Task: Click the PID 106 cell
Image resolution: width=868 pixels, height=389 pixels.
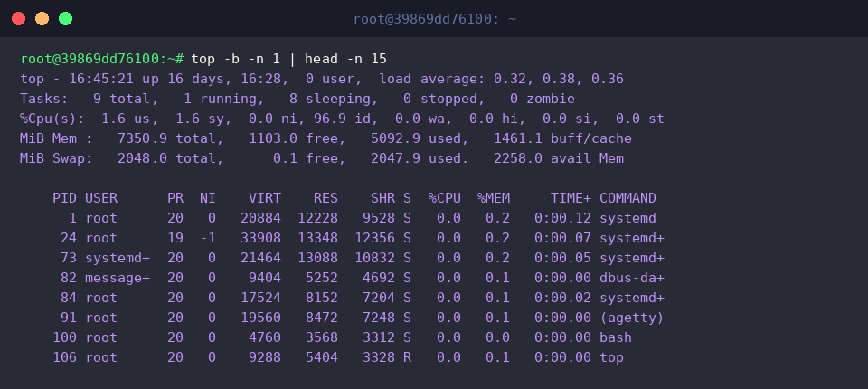Action: (x=65, y=358)
